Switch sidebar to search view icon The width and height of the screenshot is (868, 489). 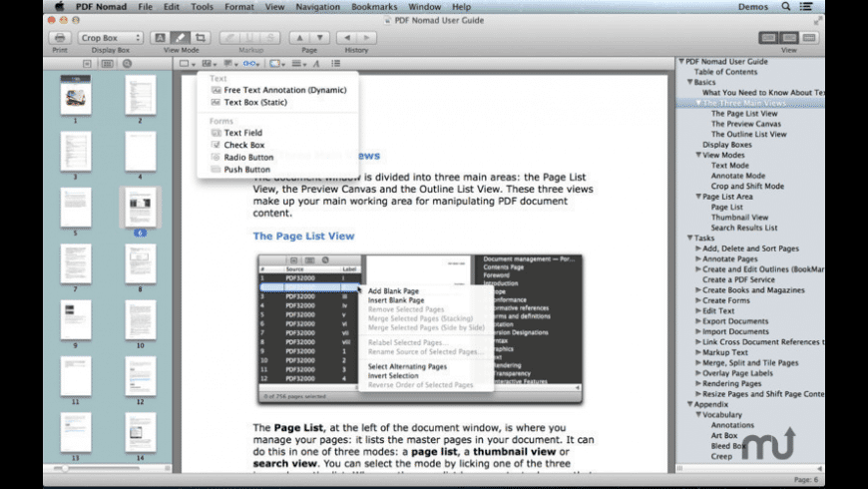128,64
